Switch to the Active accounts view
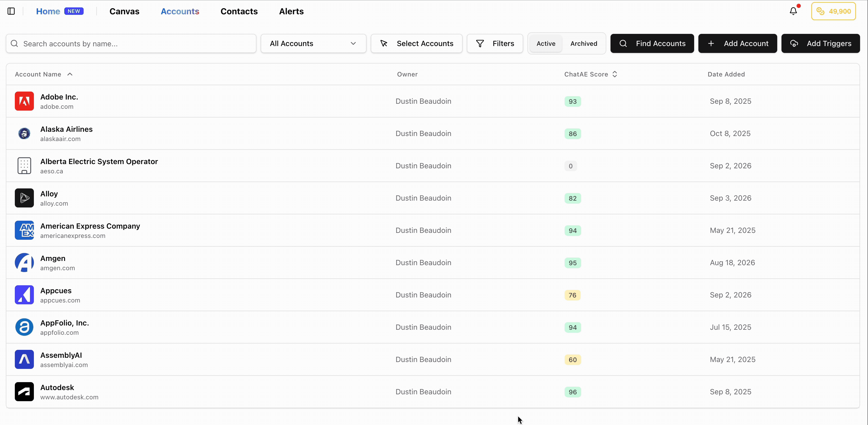Viewport: 868px width, 425px height. 546,43
